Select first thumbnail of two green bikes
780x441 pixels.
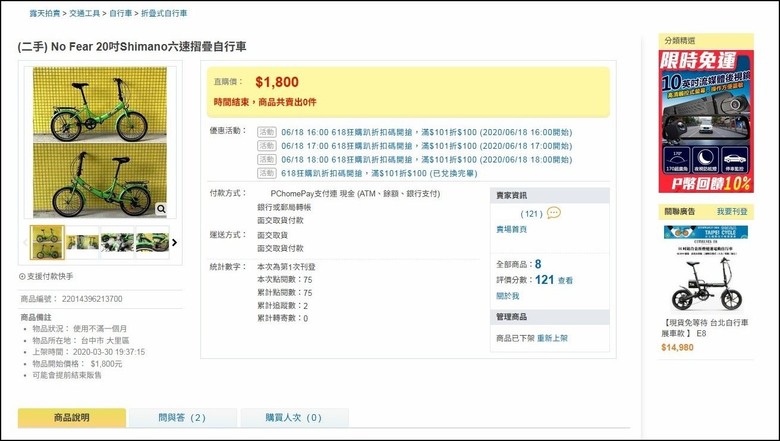[47, 243]
